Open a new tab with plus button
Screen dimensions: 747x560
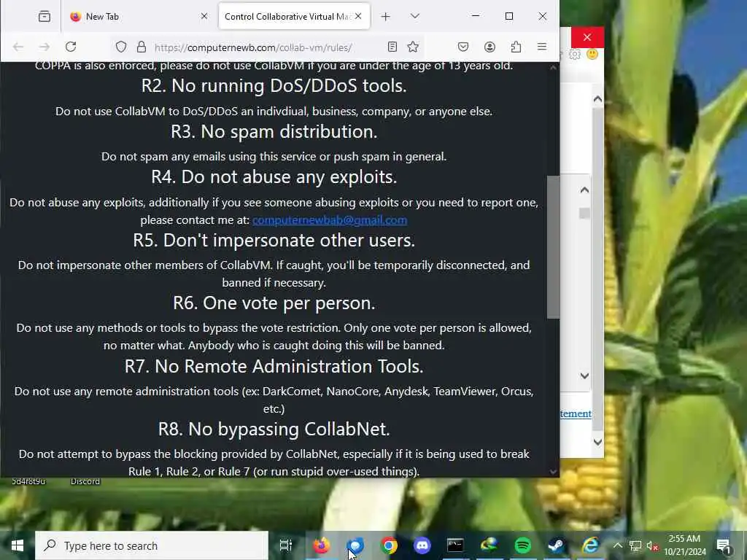[x=385, y=17]
